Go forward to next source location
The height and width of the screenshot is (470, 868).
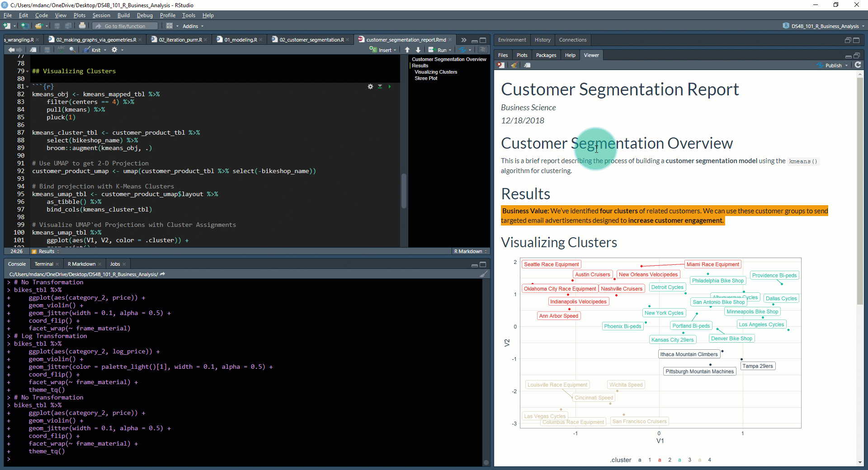pos(19,50)
